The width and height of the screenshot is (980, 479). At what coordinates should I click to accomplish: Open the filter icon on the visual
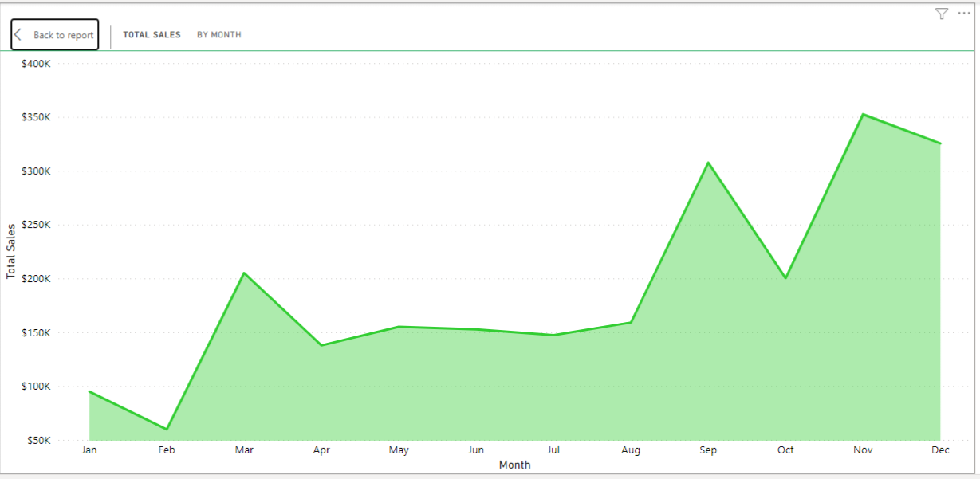[x=942, y=14]
